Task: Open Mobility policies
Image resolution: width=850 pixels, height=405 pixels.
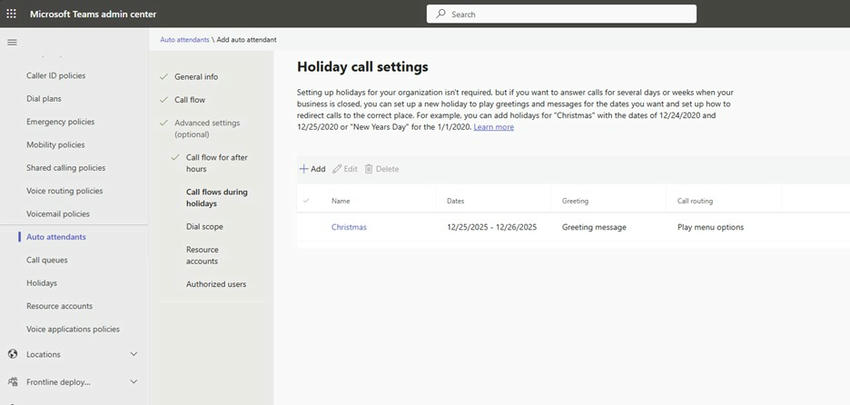Action: click(55, 145)
